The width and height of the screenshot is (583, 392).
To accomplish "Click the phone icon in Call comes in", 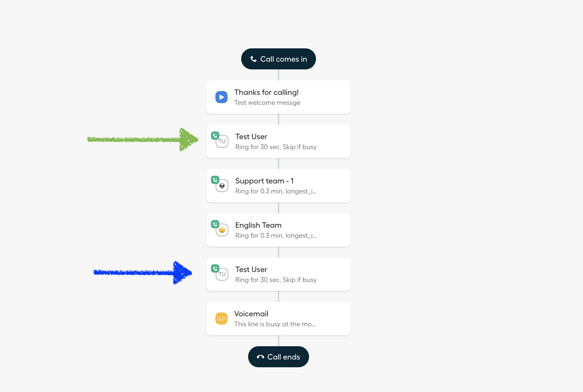I will click(x=253, y=59).
